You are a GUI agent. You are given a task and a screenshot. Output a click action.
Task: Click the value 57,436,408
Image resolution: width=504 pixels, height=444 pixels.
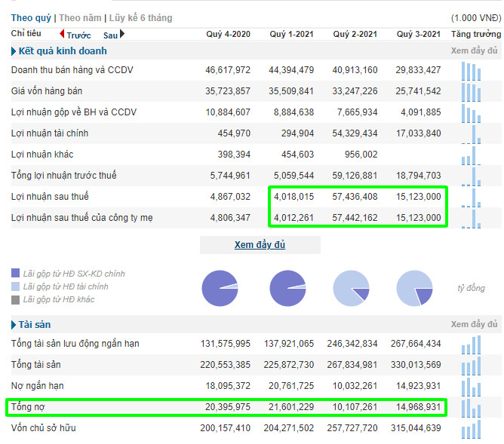tap(355, 197)
